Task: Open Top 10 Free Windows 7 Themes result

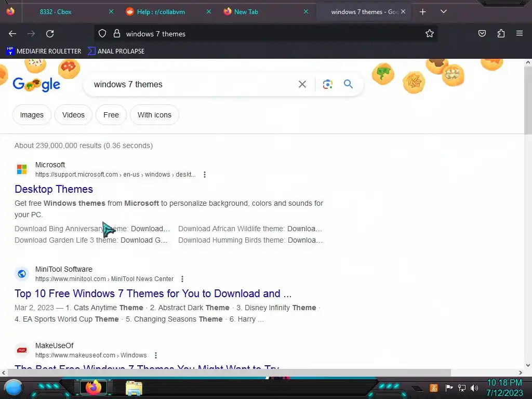Action: point(153,294)
